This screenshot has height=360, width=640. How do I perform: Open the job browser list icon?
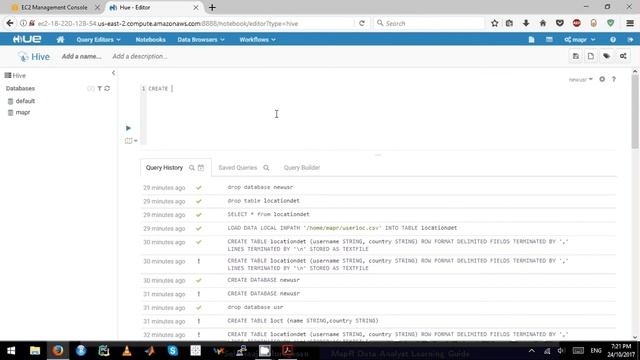[549, 40]
